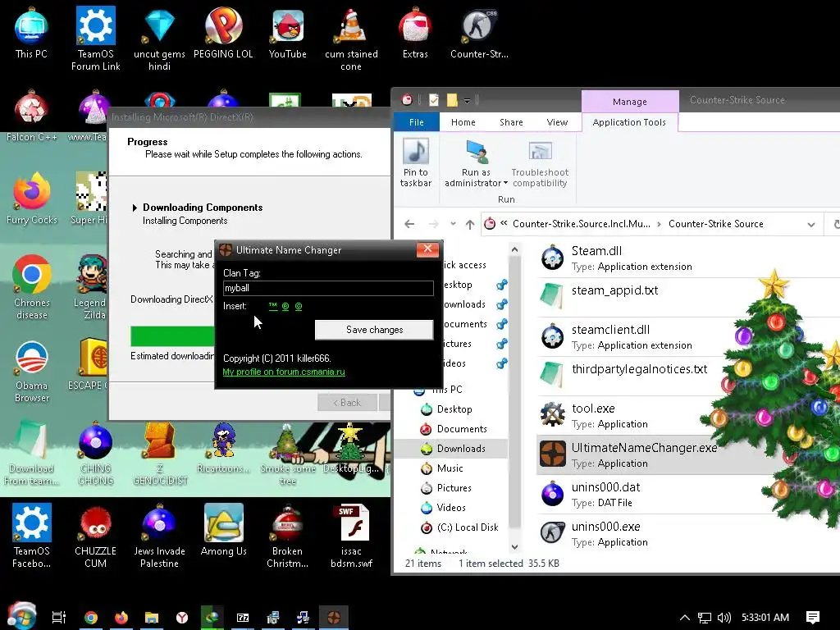
Task: Show hidden system tray icons
Action: click(685, 618)
